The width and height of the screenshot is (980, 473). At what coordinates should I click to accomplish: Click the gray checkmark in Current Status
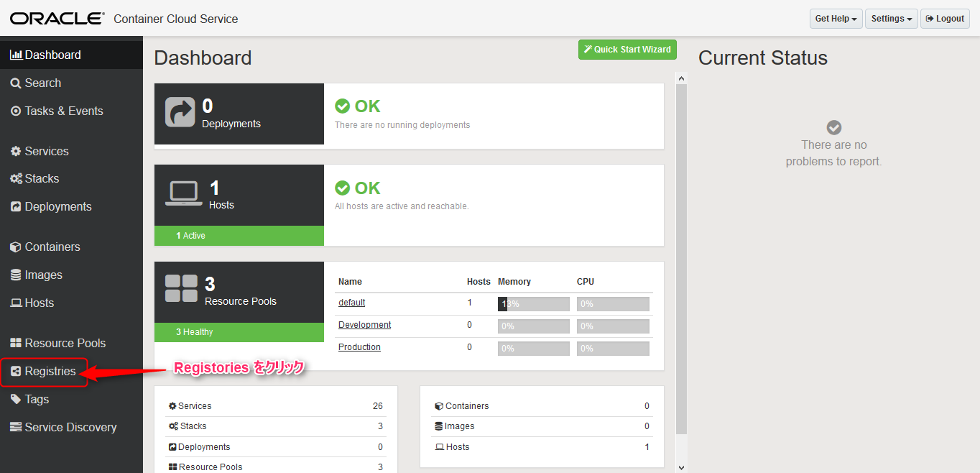click(834, 127)
